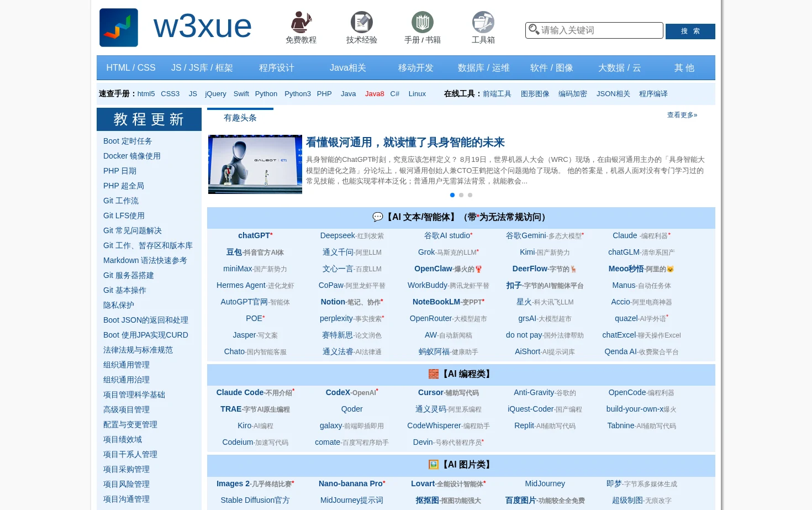The width and height of the screenshot is (812, 510).
Task: Open the Claude Code link
Action: (255, 392)
